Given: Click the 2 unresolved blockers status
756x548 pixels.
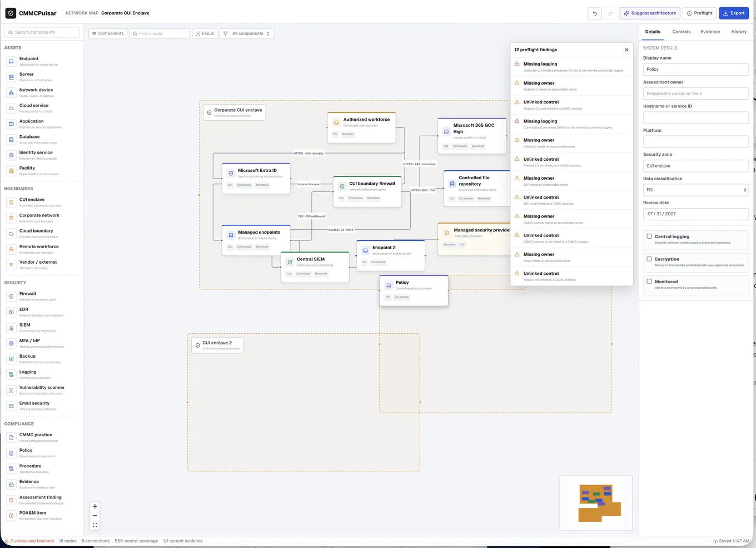Looking at the screenshot, I should point(29,541).
